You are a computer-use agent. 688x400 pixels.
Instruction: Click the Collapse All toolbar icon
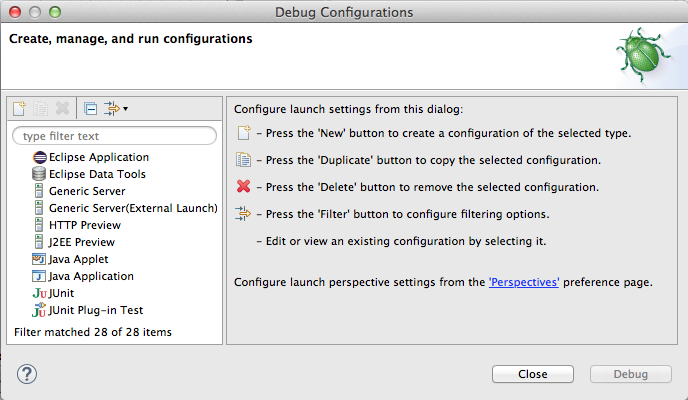pyautogui.click(x=90, y=108)
